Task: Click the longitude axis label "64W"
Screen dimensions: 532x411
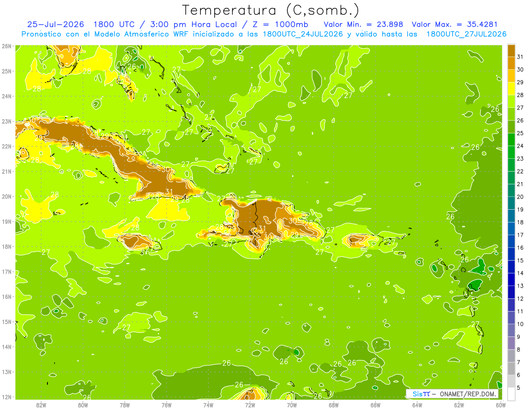Action: (417, 405)
